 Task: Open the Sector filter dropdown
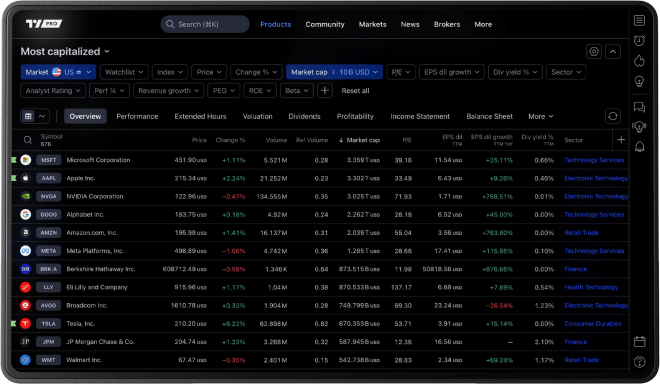[566, 72]
